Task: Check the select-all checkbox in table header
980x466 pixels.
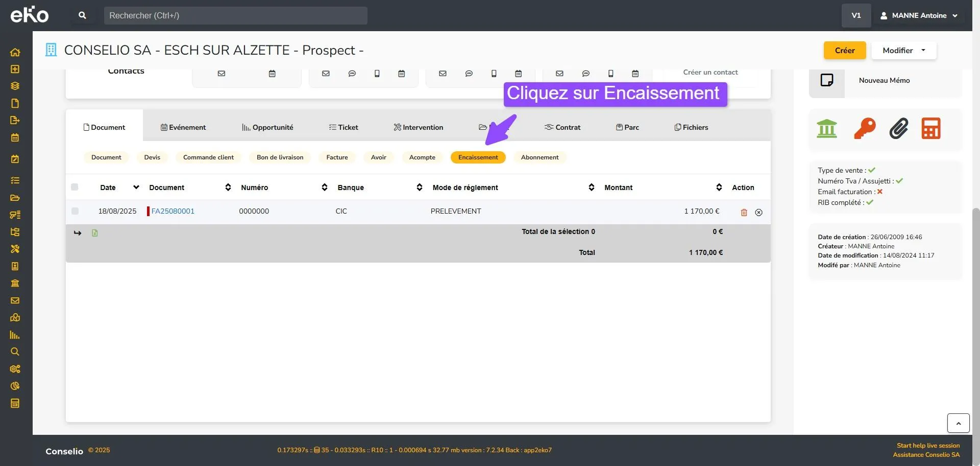Action: 75,187
